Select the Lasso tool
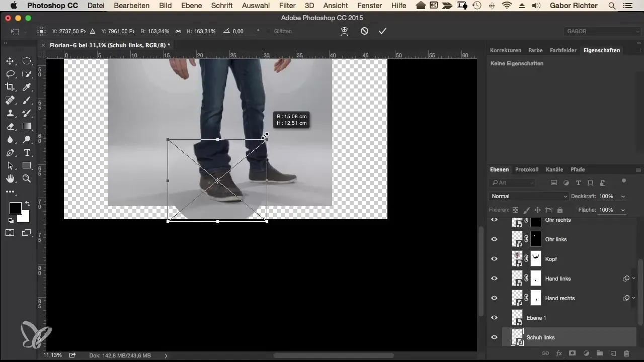Image resolution: width=644 pixels, height=362 pixels. (x=10, y=74)
